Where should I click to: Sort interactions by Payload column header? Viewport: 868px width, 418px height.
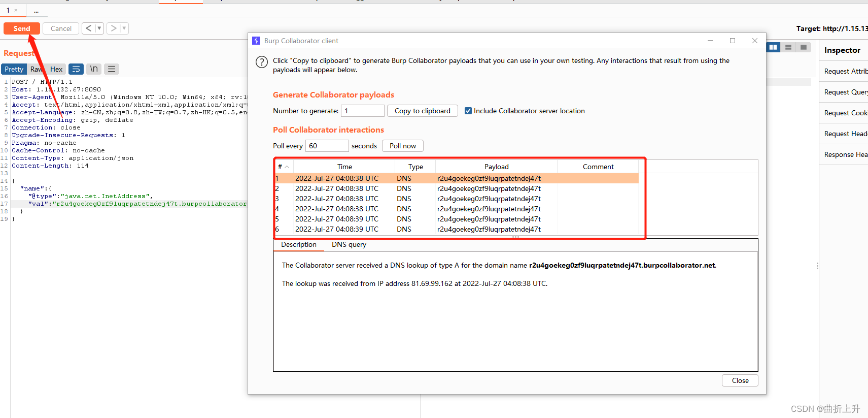click(x=497, y=167)
